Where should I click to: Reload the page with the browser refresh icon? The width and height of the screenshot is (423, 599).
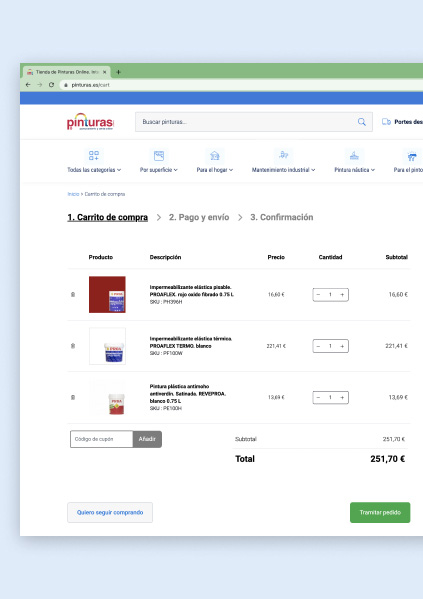51,85
